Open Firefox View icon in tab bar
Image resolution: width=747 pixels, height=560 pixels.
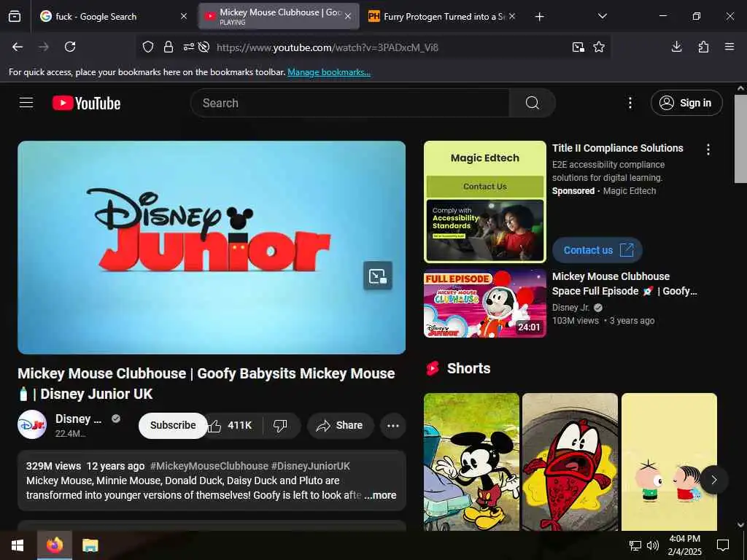point(15,16)
